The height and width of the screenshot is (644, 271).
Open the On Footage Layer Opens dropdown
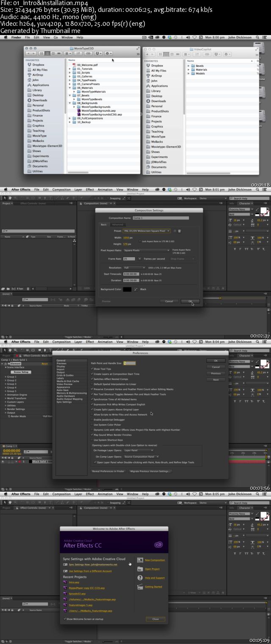[x=138, y=450]
